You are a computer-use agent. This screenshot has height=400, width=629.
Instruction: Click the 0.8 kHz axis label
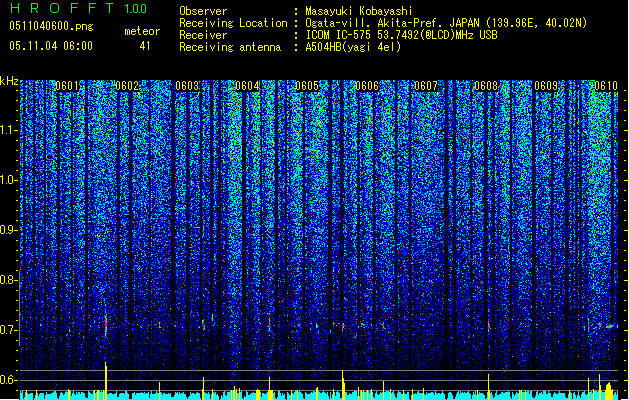[9, 280]
